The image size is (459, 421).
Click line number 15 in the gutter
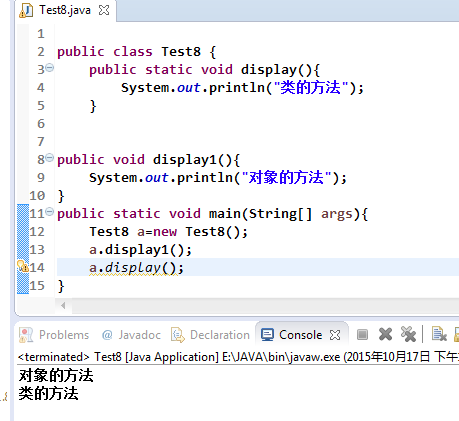[37, 286]
